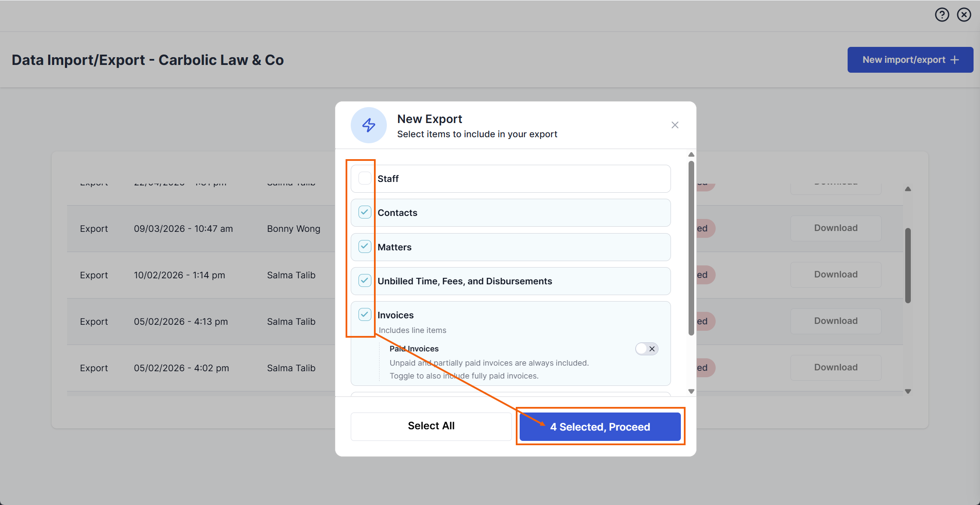Dismiss the New Export dialog with its X
The image size is (980, 505).
coord(675,125)
